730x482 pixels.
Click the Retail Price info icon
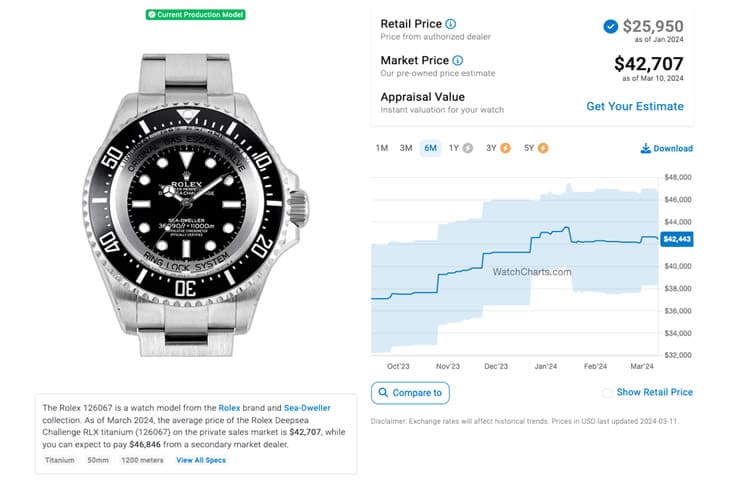pyautogui.click(x=450, y=24)
